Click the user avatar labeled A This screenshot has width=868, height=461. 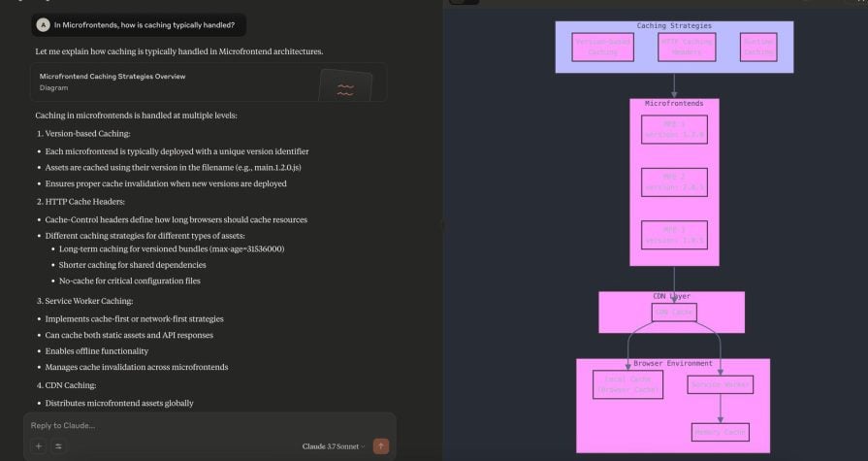(x=44, y=25)
